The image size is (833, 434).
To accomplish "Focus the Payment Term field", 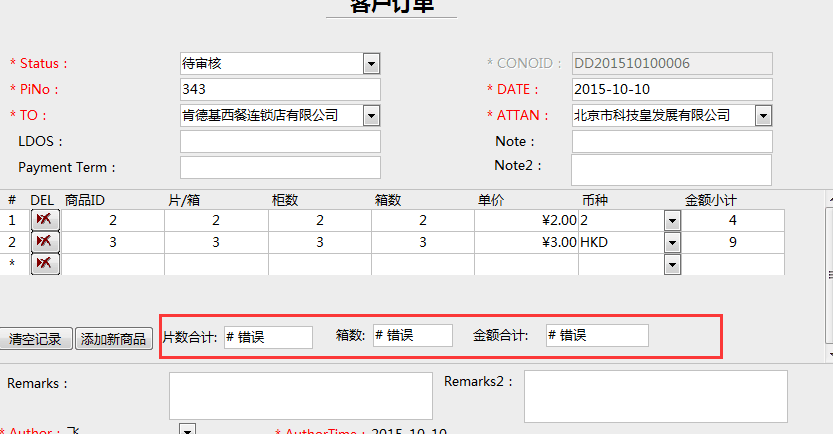I will [280, 167].
